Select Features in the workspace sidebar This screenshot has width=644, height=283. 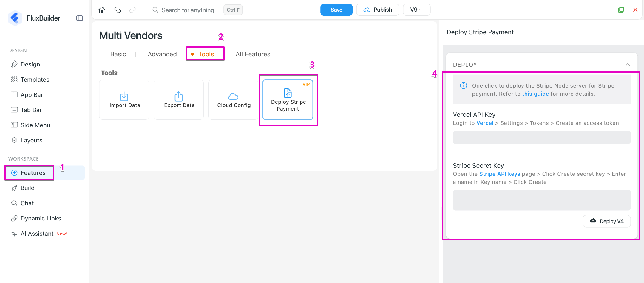[45, 173]
